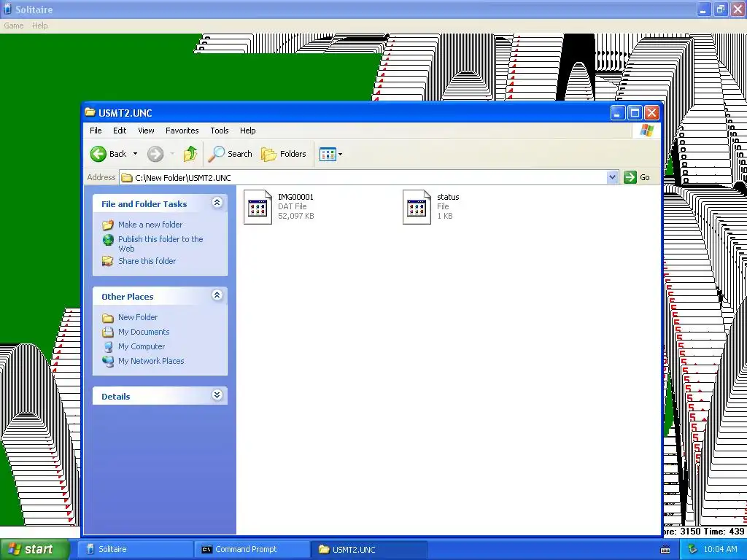Screen dimensions: 747x560
Task: Open the Game menu in Solitaire
Action: tap(14, 26)
